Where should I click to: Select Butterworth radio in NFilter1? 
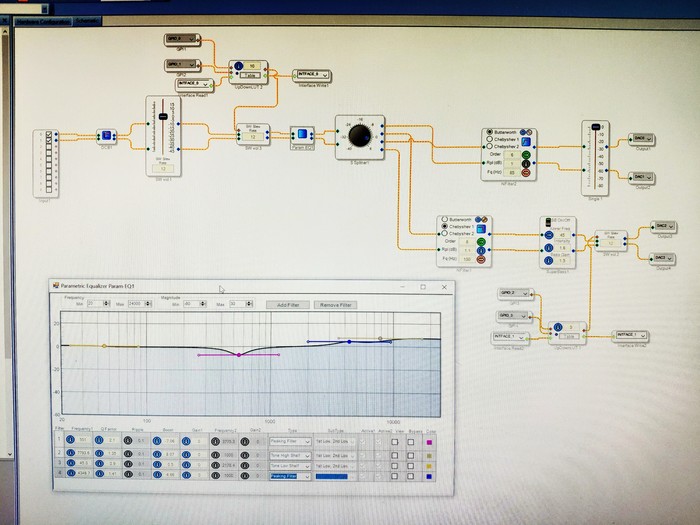pos(443,219)
